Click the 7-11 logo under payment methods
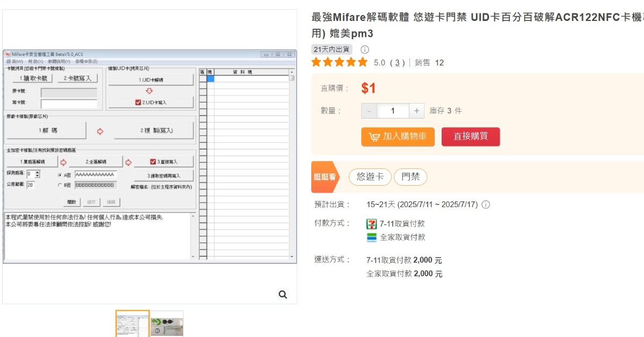Viewport: 644px width, 337px height. coord(371,224)
